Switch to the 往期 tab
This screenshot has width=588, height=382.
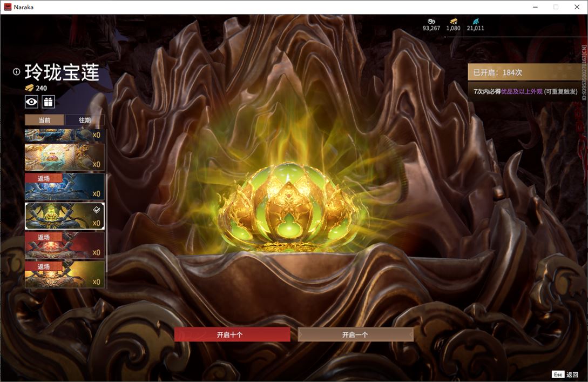pos(85,120)
